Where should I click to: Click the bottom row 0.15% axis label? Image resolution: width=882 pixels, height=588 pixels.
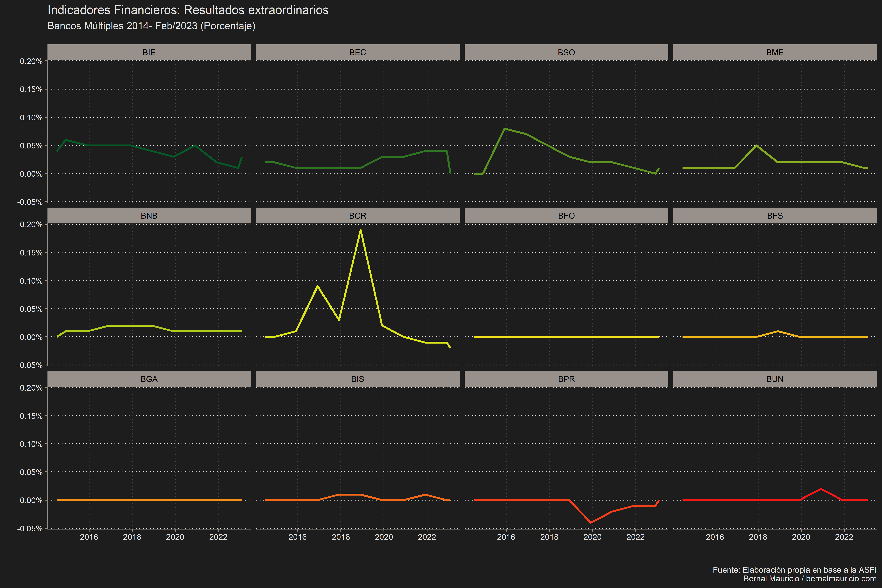[31, 416]
